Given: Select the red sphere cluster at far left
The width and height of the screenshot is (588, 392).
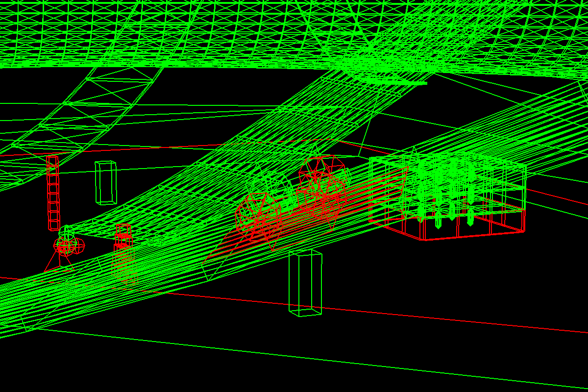Looking at the screenshot, I should [x=66, y=245].
